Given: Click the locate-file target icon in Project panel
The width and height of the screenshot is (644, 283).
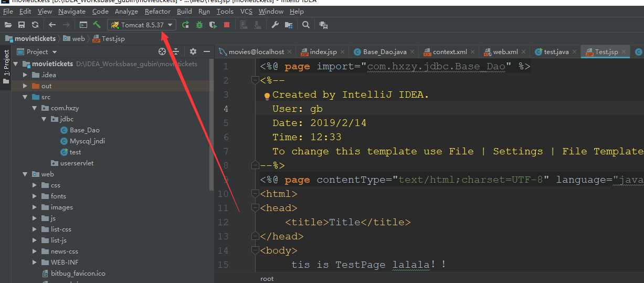Looking at the screenshot, I should pyautogui.click(x=162, y=51).
